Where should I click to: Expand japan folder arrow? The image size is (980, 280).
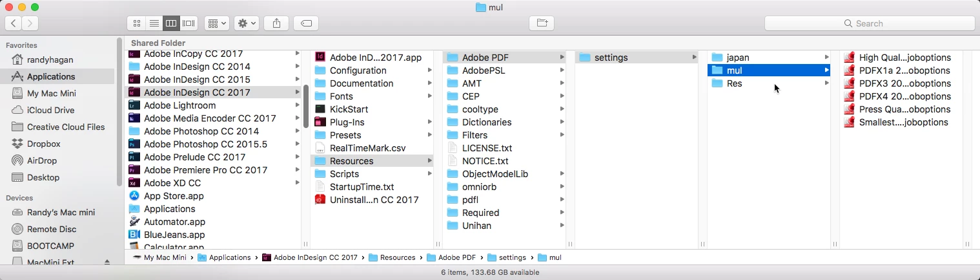tap(826, 58)
